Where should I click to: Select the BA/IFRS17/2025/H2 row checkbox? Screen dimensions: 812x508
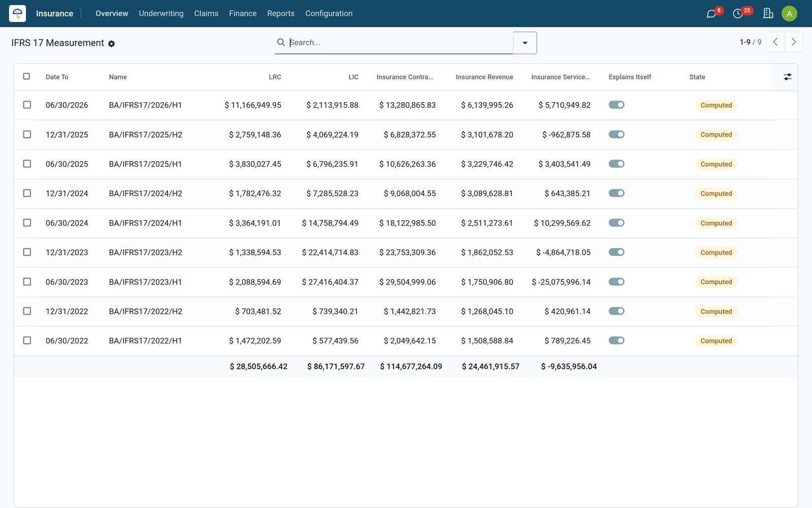point(27,134)
